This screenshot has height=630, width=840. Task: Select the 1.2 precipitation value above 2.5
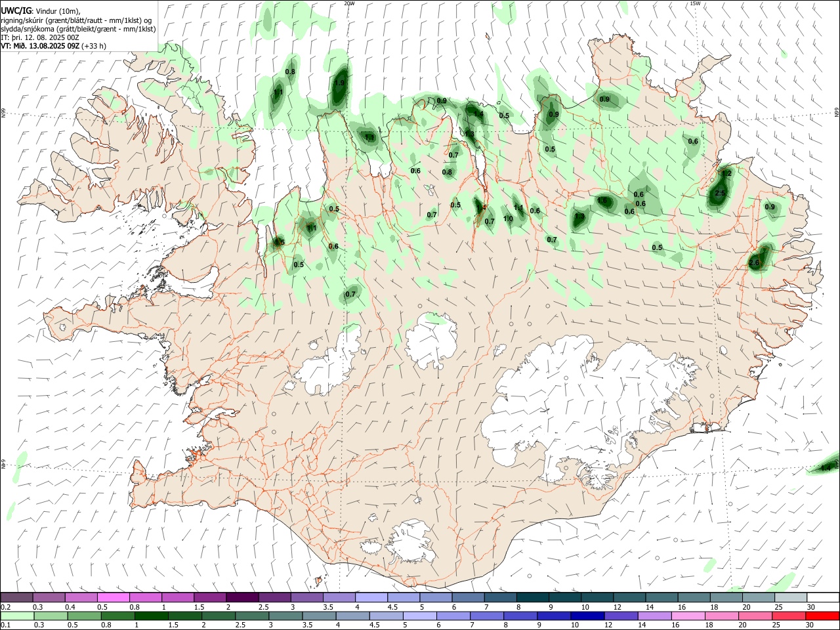(x=726, y=173)
